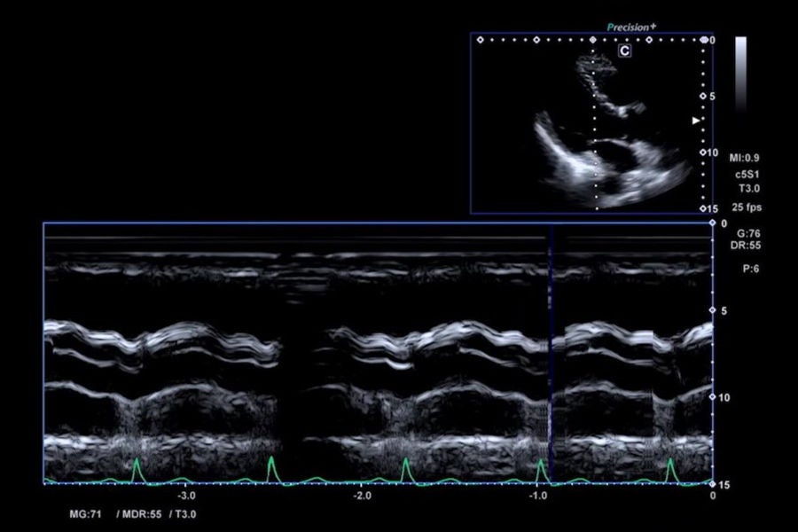The width and height of the screenshot is (798, 532).
Task: Select the focus triangle marker beside 2D image
Action: click(696, 121)
